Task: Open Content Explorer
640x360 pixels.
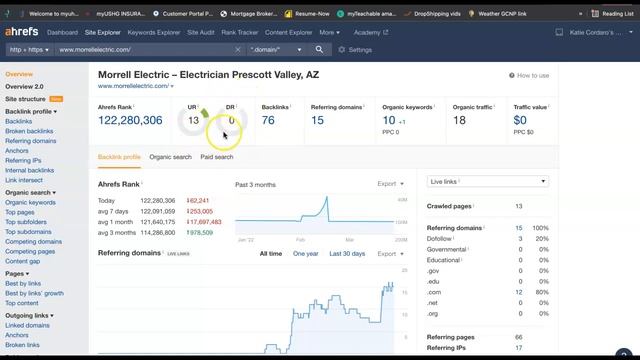Action: pos(289,32)
